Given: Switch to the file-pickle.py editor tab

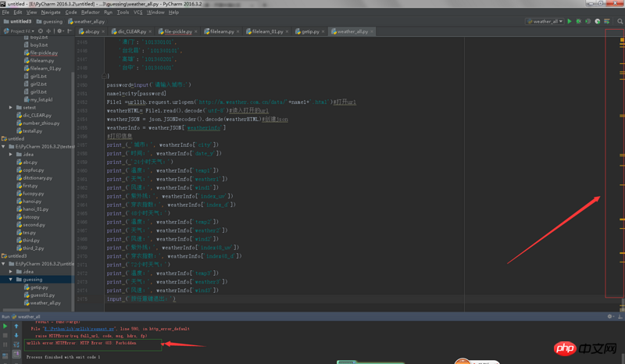Looking at the screenshot, I should [x=177, y=32].
